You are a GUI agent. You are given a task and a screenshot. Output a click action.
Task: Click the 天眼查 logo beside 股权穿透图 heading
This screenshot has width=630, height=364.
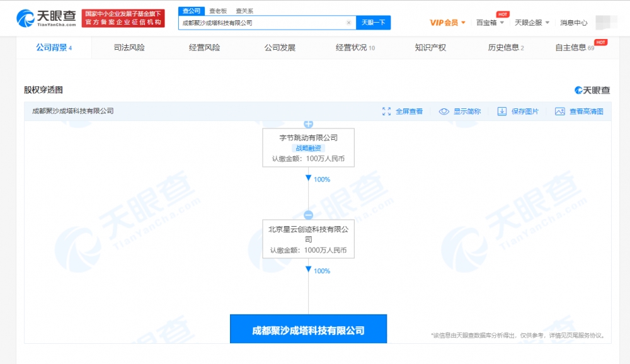(592, 91)
